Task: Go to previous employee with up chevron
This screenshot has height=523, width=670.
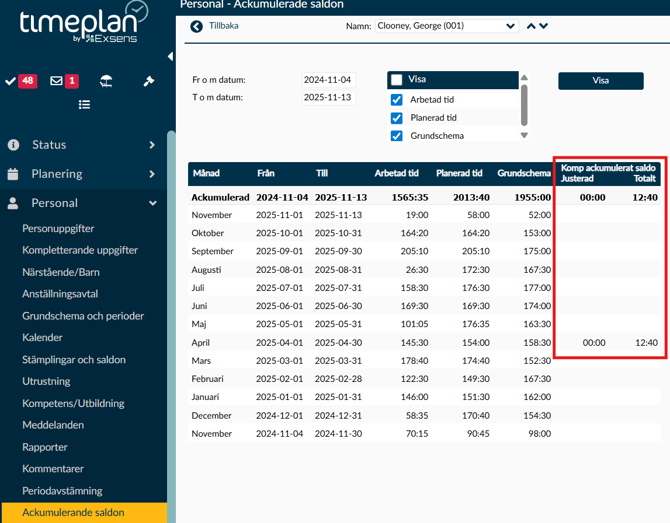Action: point(531,26)
